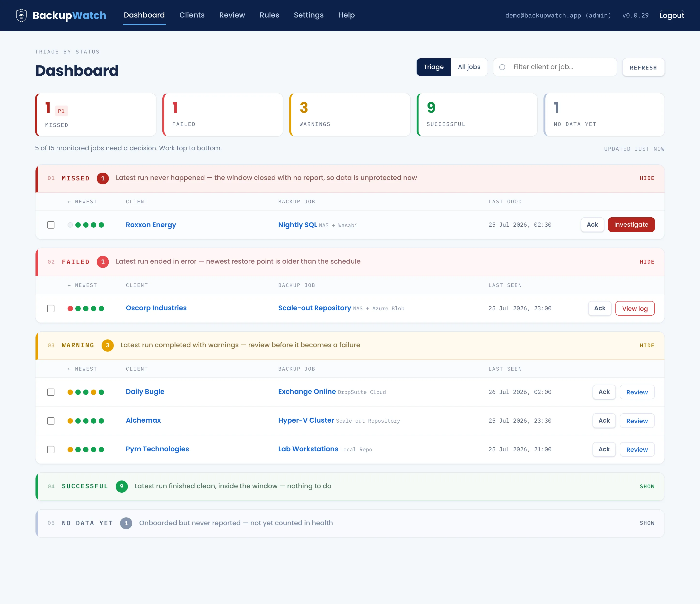Viewport: 700px width, 604px height.
Task: Click the Failed summary card
Action: coord(223,115)
